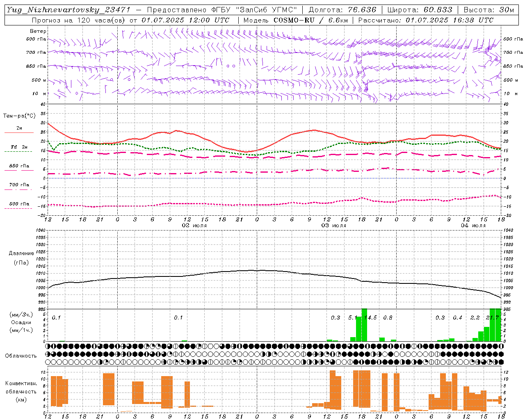Click the '(мм/3ч.)' precipitation unit label
Viewport: 525px width, 420px height.
(21, 315)
